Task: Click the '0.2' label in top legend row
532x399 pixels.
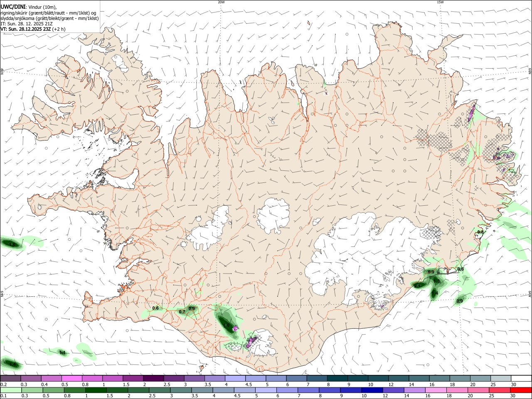Action: [x=3, y=384]
